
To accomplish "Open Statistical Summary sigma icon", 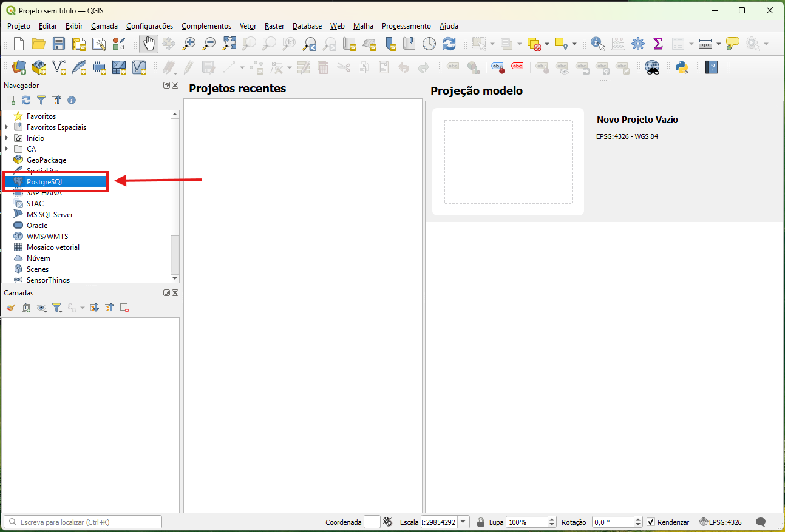I will pyautogui.click(x=658, y=44).
